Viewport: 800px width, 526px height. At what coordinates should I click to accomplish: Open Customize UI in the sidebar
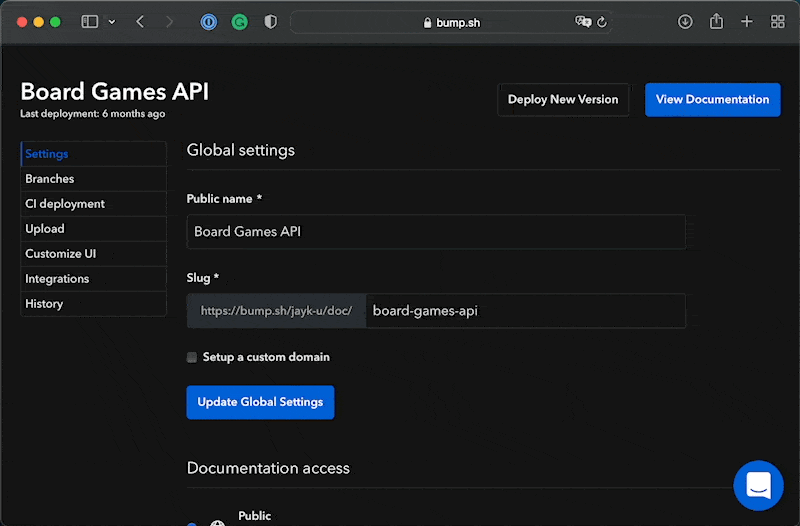pos(93,254)
